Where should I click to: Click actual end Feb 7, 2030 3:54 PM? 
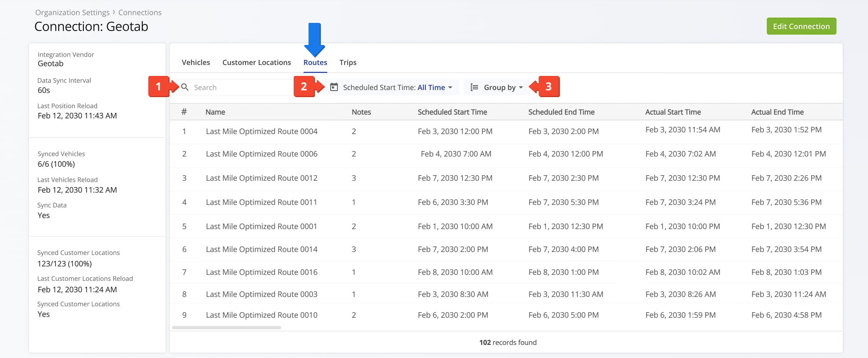click(787, 249)
